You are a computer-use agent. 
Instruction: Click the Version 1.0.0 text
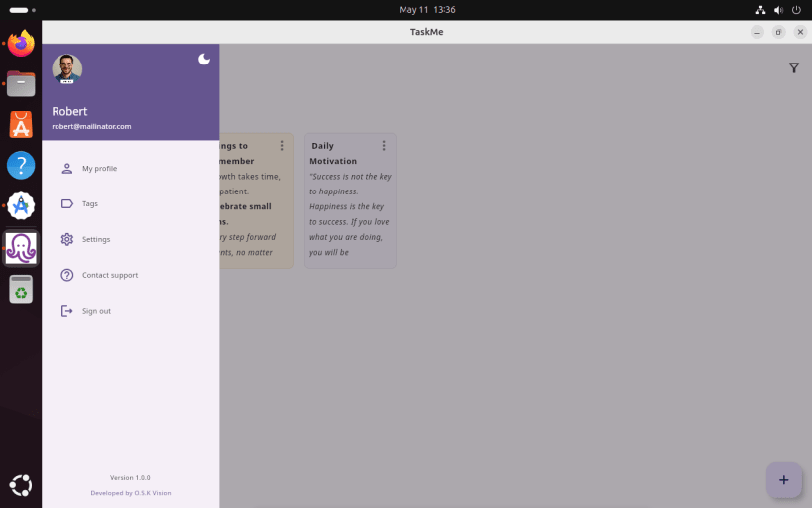130,478
